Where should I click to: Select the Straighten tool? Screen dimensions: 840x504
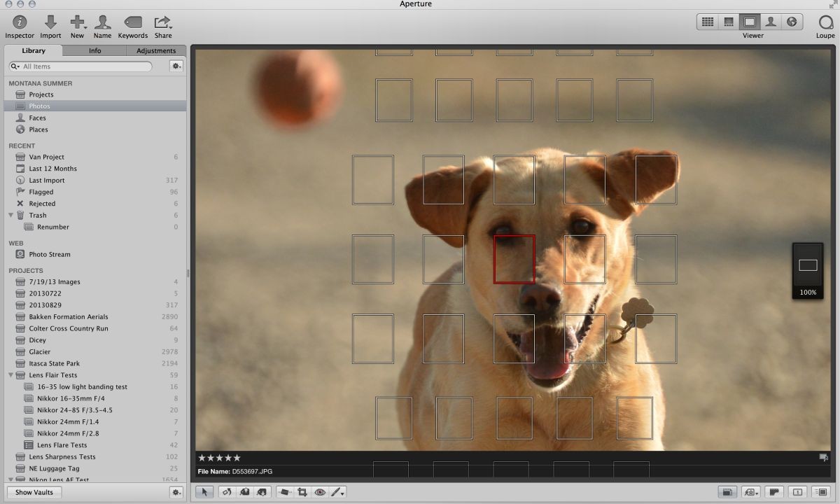tap(285, 492)
